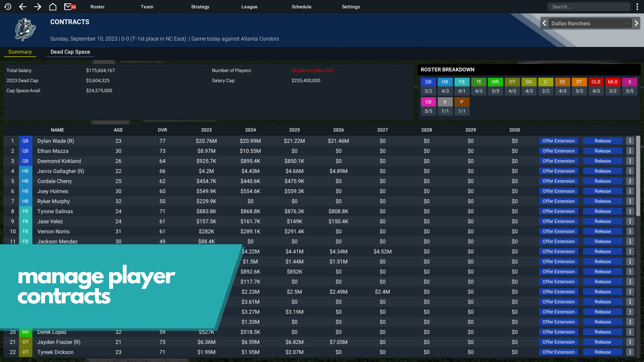Select the QB position badge in the roster breakdown
This screenshot has width=644, height=362.
[428, 82]
